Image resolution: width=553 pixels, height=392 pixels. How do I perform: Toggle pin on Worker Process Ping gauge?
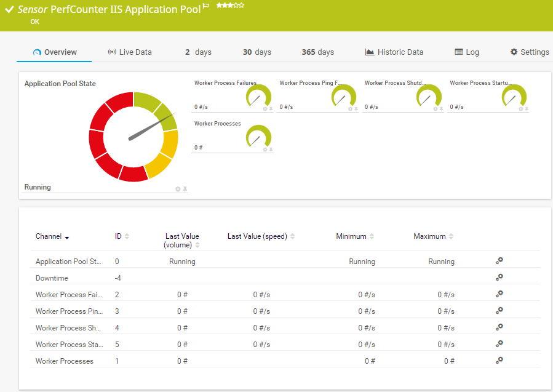[x=356, y=109]
